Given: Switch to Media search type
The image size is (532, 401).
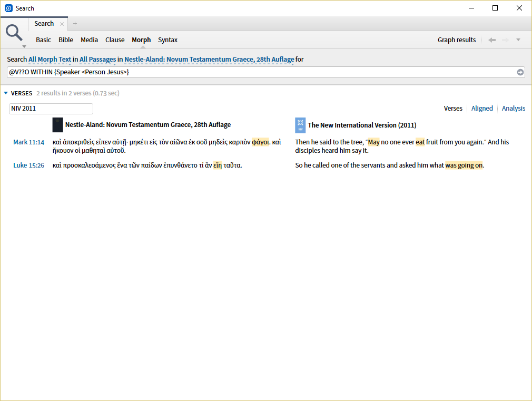Looking at the screenshot, I should [x=89, y=40].
